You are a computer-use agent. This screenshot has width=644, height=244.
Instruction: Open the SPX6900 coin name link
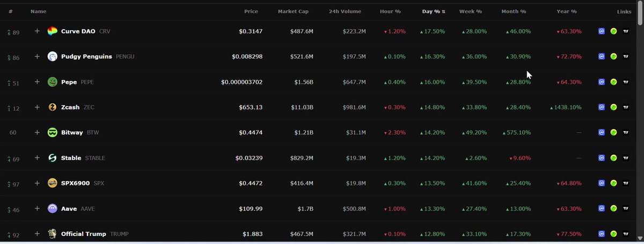[x=76, y=183]
